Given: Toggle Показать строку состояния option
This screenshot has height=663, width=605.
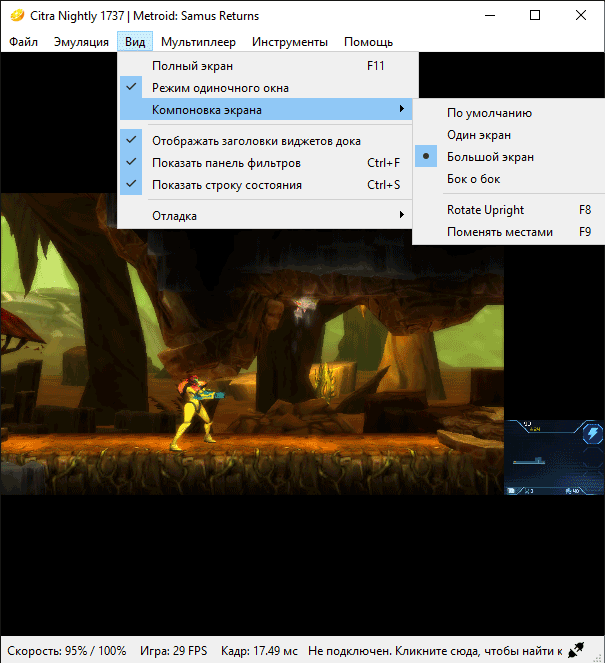Looking at the screenshot, I should coord(266,185).
